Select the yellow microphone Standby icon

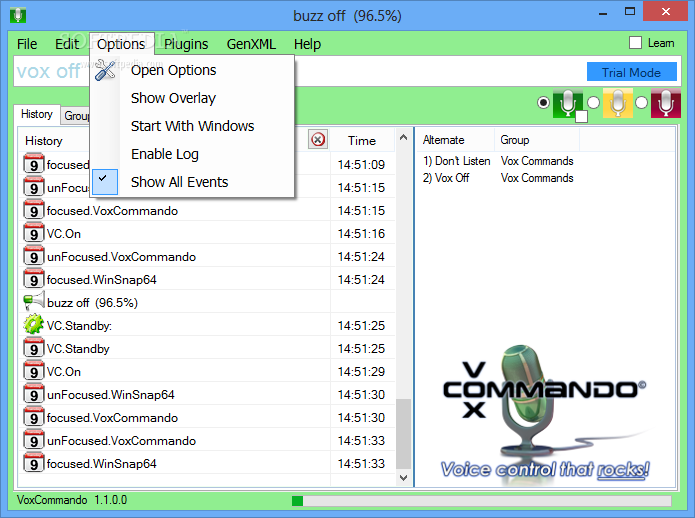(x=617, y=103)
